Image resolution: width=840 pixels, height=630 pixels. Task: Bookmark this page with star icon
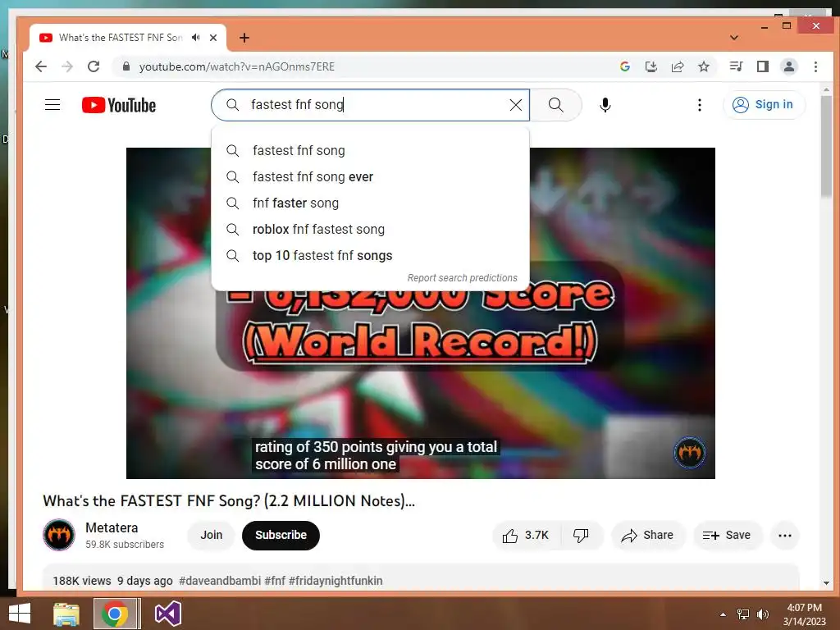[x=704, y=66]
